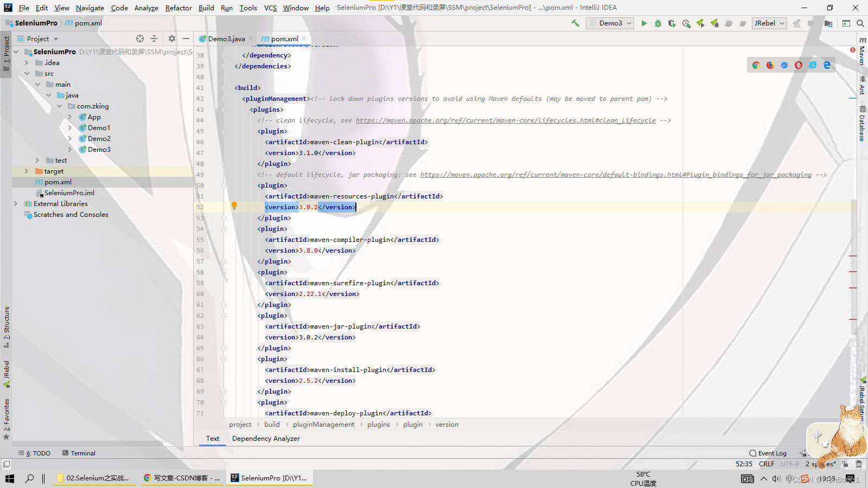868x488 pixels.
Task: Open the Plugin_bindings_for_jar_packaging URL link
Action: pyautogui.click(x=616, y=175)
